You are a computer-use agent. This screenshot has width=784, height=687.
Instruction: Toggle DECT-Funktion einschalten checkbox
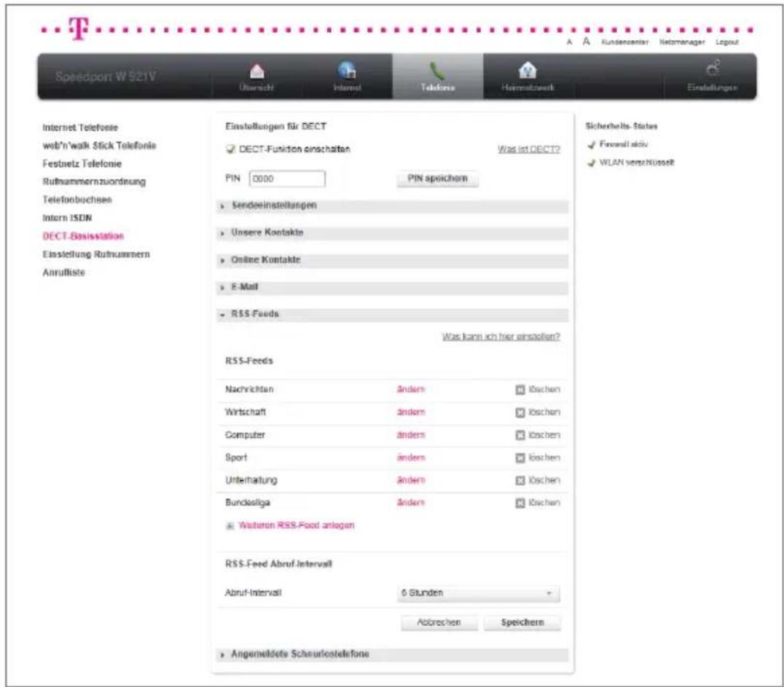(x=230, y=149)
